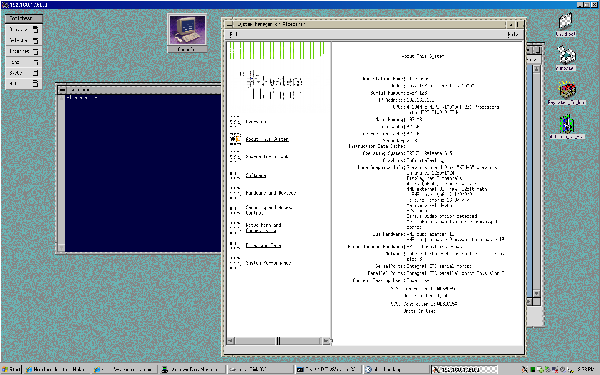Click the sidebar horizontal scrollbar left arrow
Image resolution: width=600 pixels, height=375 pixels.
tap(231, 341)
